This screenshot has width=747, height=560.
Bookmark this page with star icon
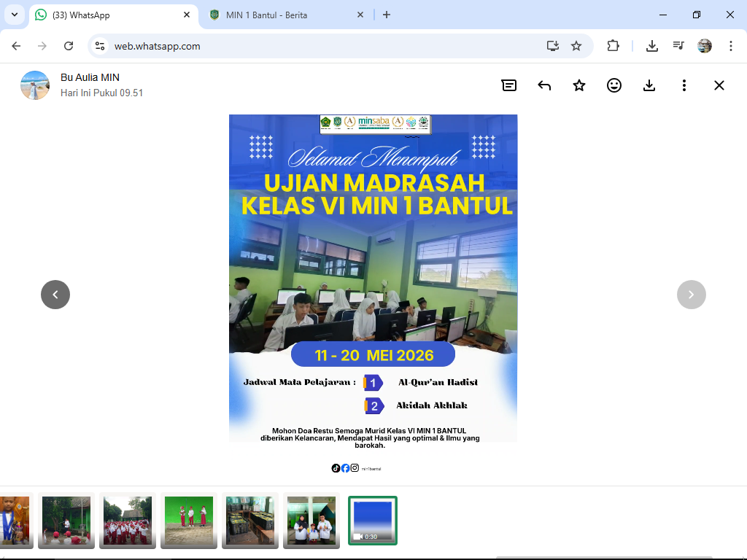[x=576, y=46]
